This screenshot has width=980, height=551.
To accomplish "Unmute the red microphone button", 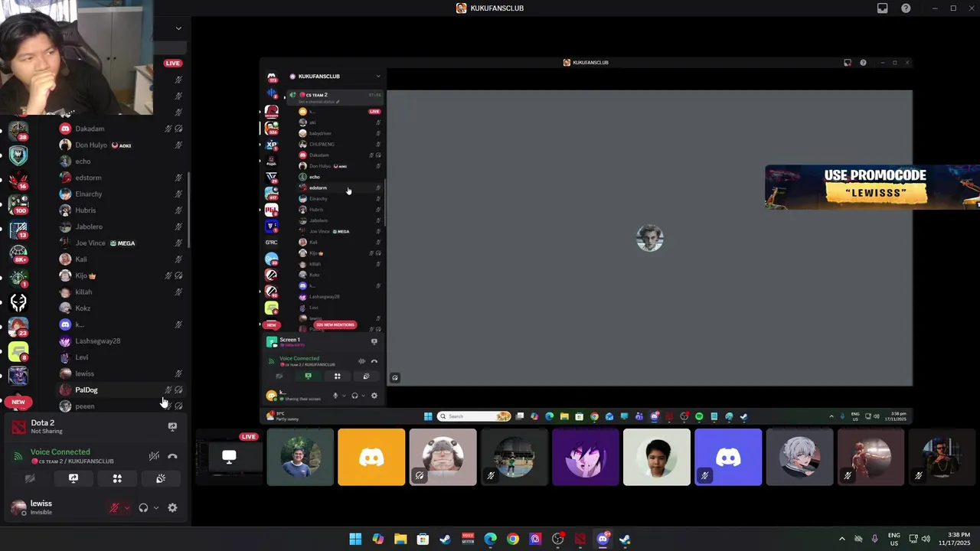I will (115, 507).
